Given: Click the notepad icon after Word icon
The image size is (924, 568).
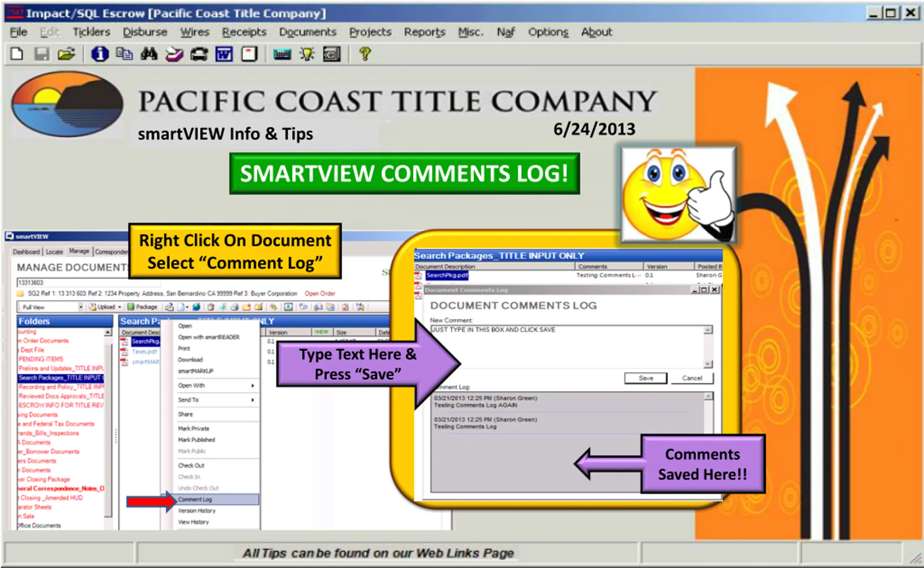Looking at the screenshot, I should [249, 54].
